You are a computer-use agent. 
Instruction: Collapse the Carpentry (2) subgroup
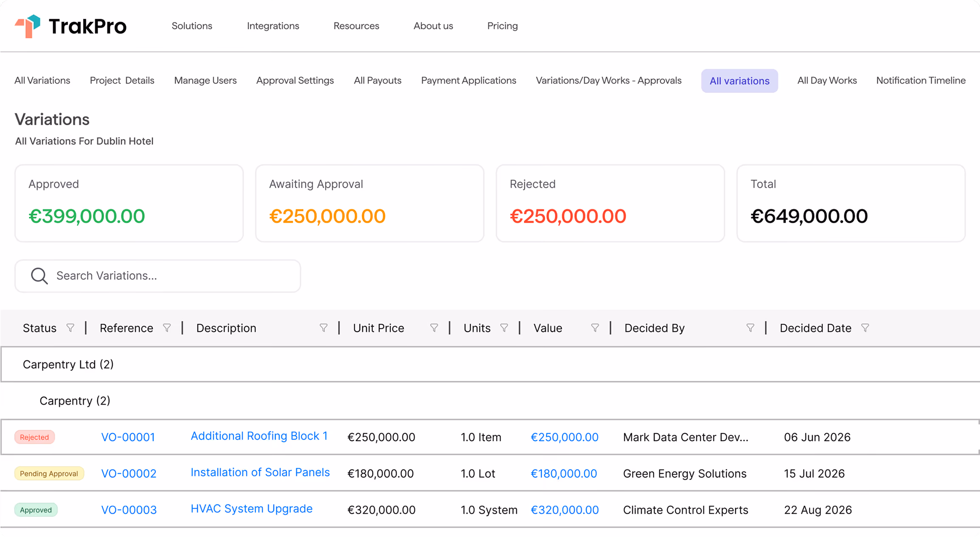click(75, 401)
